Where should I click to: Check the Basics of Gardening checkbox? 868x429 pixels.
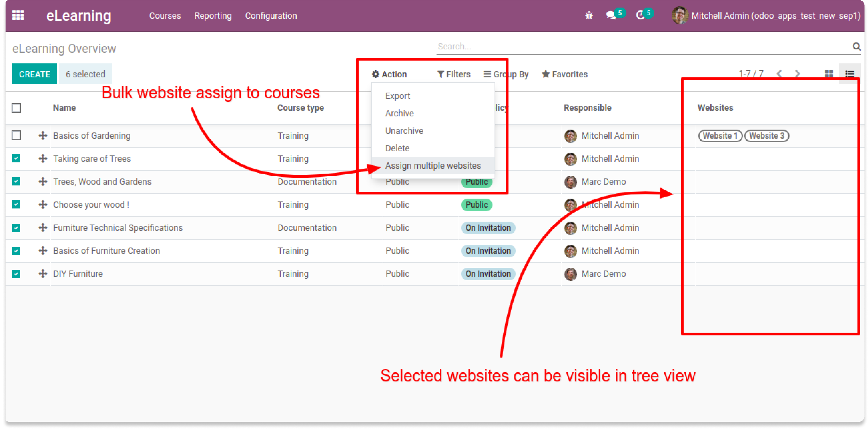[x=16, y=135]
